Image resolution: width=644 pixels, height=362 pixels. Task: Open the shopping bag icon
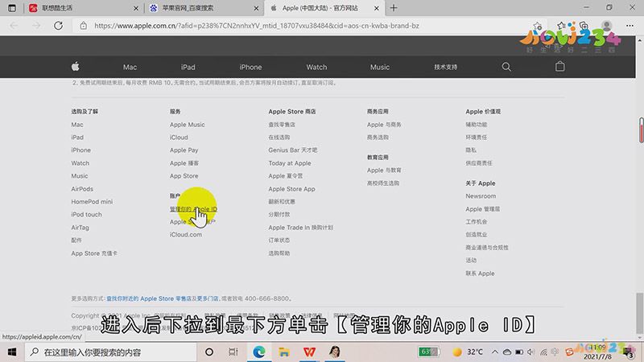(x=559, y=67)
